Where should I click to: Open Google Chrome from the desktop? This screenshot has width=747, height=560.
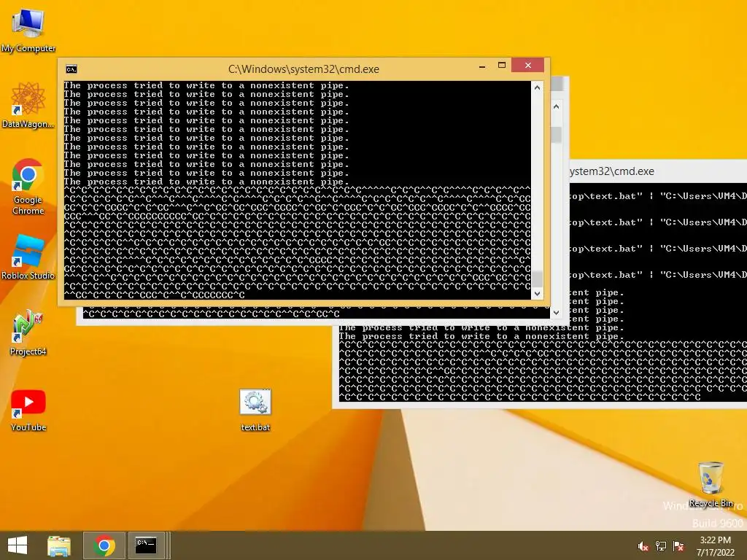pos(28,186)
